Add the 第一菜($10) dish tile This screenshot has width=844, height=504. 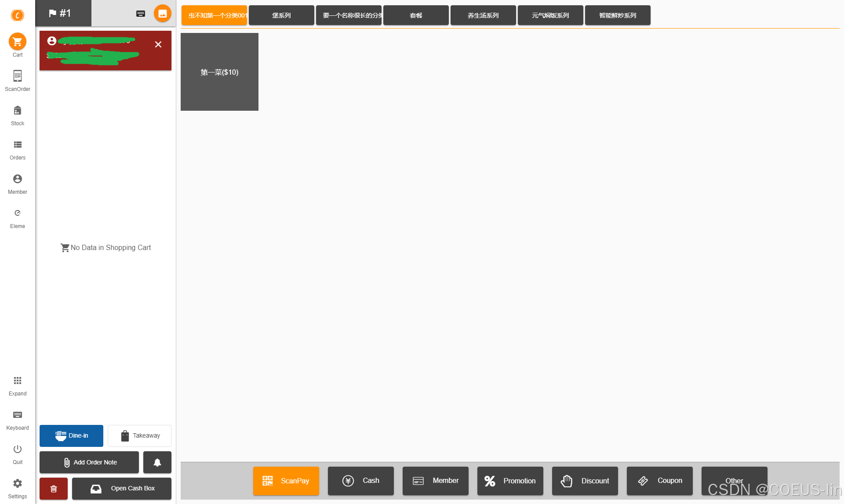tap(219, 72)
